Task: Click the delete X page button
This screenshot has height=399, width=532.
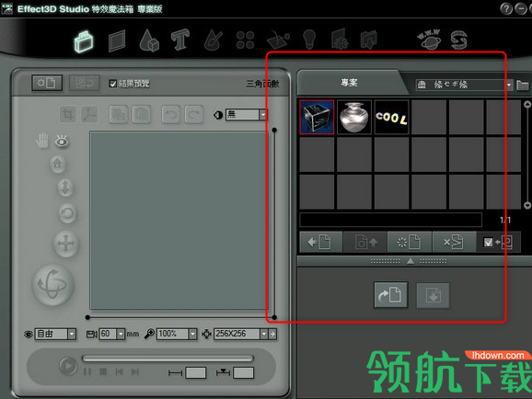Action: [454, 242]
